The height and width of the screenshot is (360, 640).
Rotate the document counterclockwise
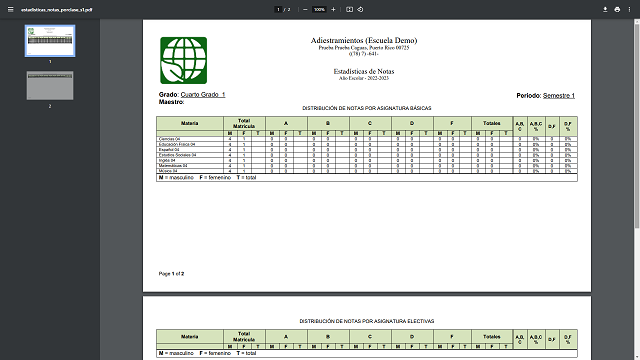coord(360,9)
